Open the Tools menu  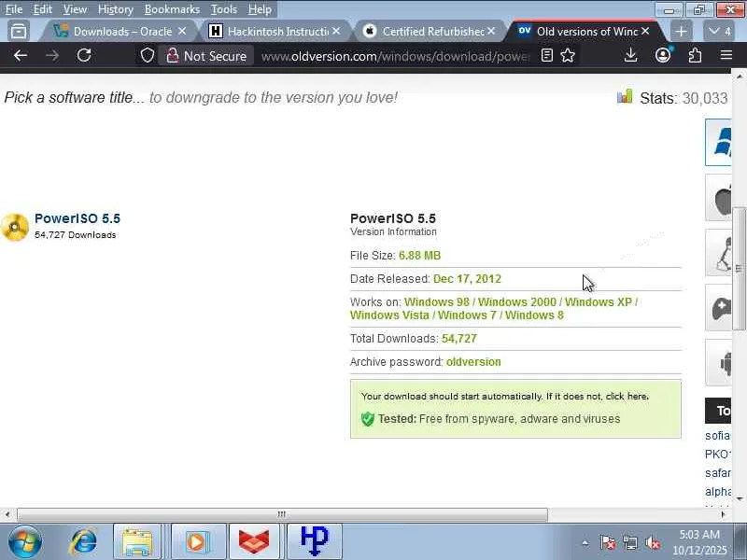tap(224, 9)
